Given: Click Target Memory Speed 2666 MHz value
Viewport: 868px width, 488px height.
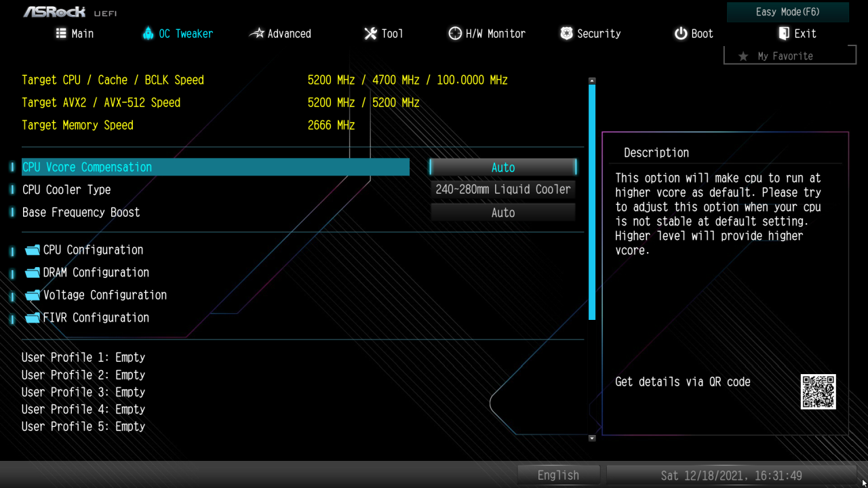Looking at the screenshot, I should coord(331,125).
